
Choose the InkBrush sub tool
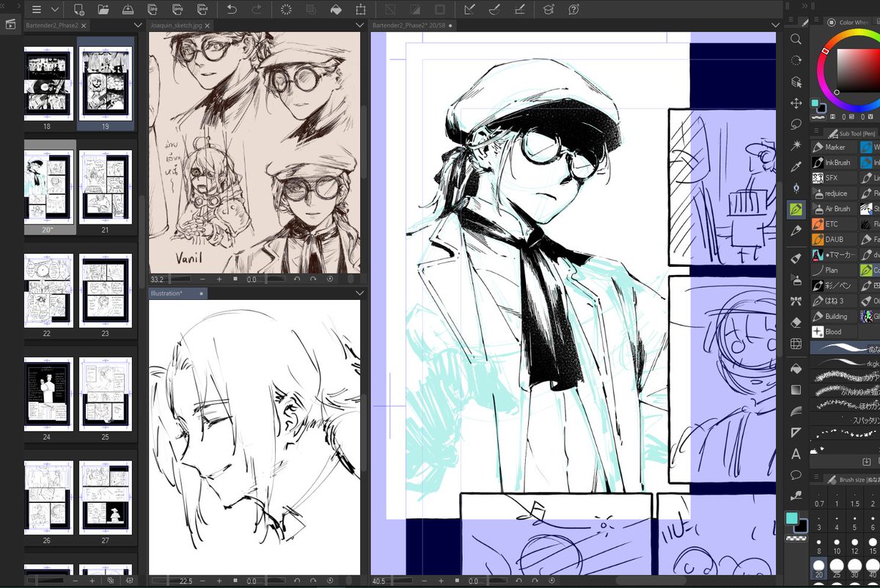pyautogui.click(x=834, y=163)
